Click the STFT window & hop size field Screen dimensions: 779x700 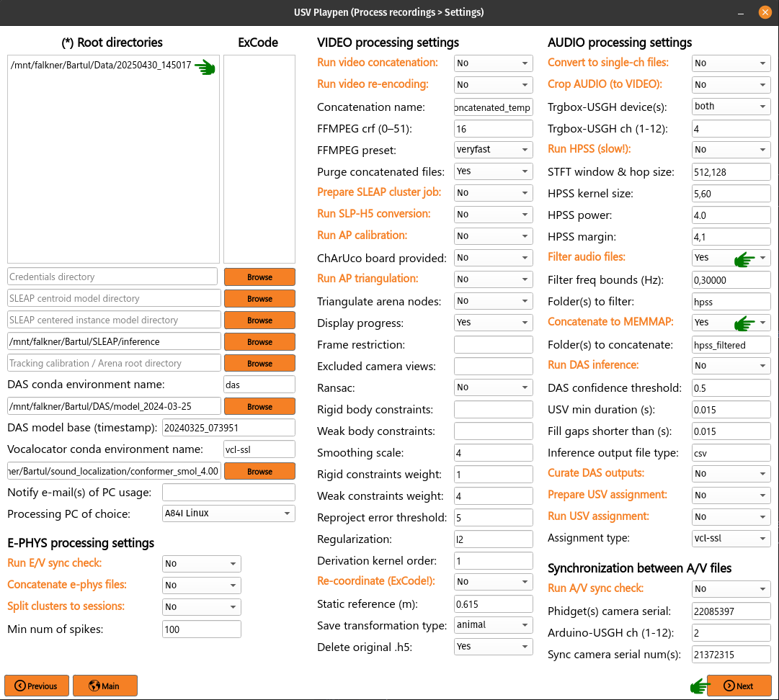pyautogui.click(x=731, y=172)
